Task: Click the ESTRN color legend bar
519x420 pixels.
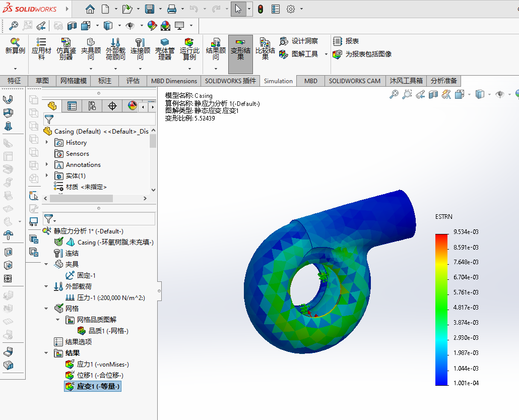Action: (441, 310)
